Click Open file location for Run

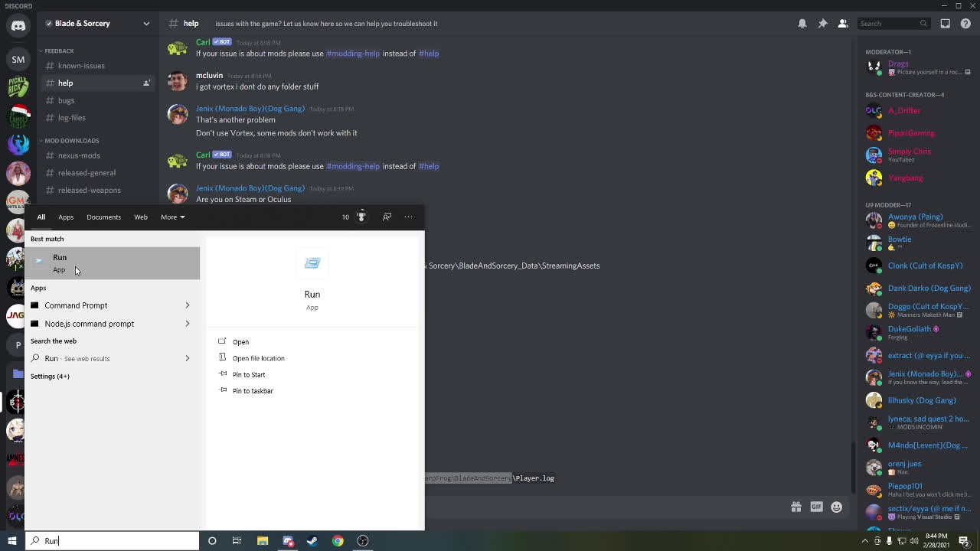[258, 358]
